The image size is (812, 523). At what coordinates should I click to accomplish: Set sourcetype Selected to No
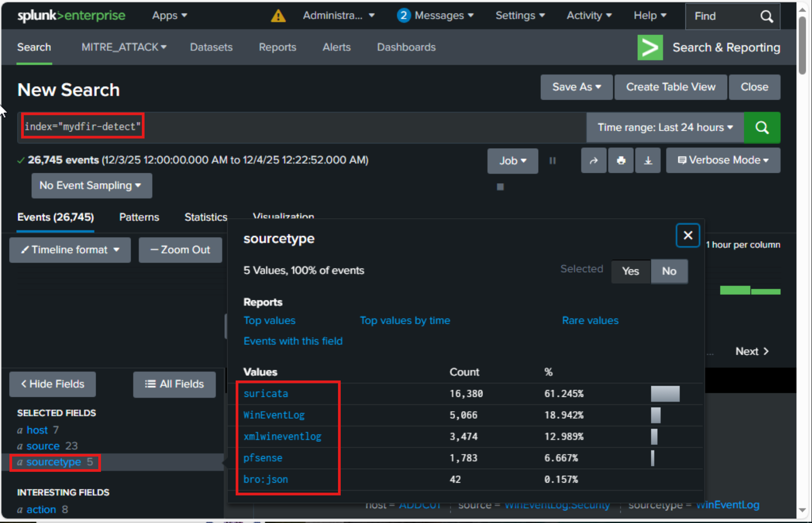[x=669, y=271]
